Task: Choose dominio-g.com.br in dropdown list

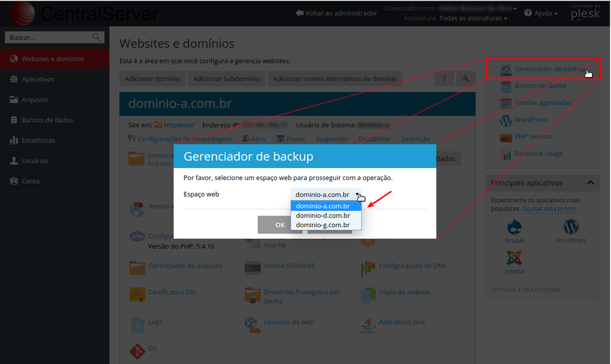Action: pyautogui.click(x=323, y=225)
